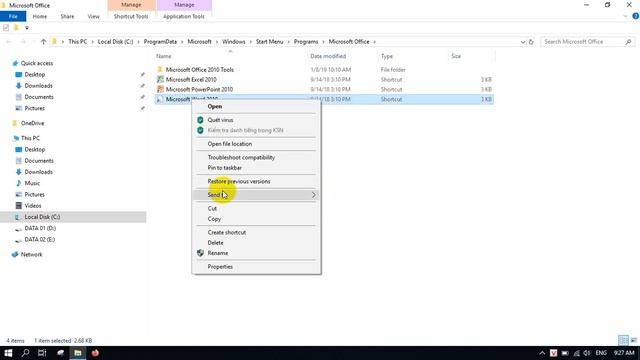The image size is (640, 360).
Task: Switch to Details view icon in status bar
Action: point(623,340)
